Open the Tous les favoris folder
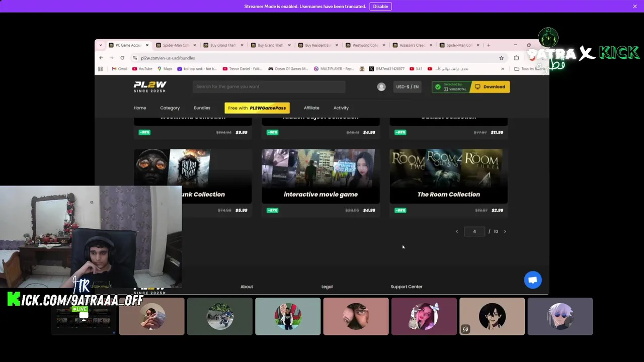This screenshot has width=644, height=362. click(529, 69)
